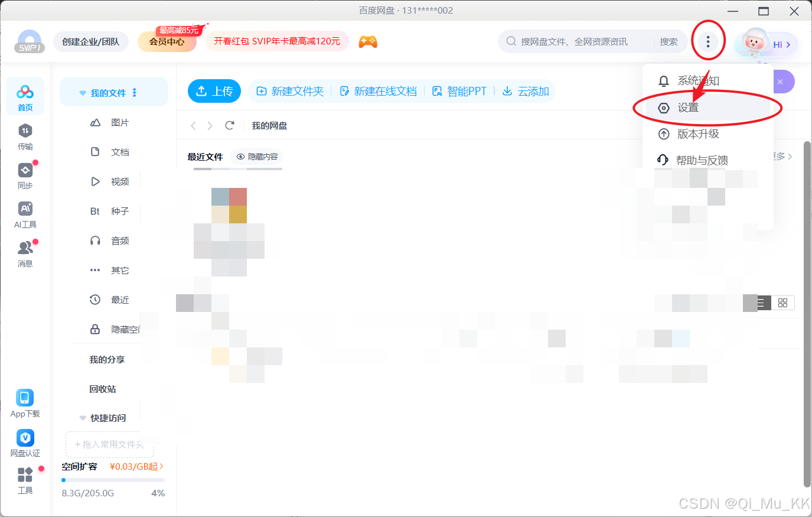Click the vertical scrollbar
The image size is (812, 517).
[807, 313]
